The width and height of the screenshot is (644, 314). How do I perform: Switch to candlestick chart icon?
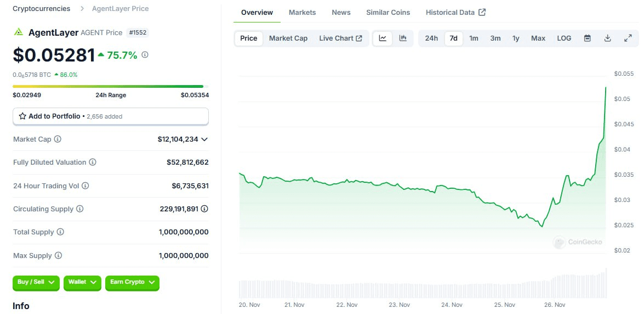(x=403, y=38)
